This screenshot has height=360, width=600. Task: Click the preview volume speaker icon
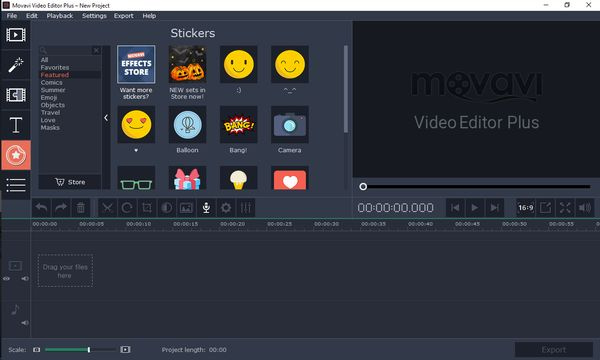585,207
